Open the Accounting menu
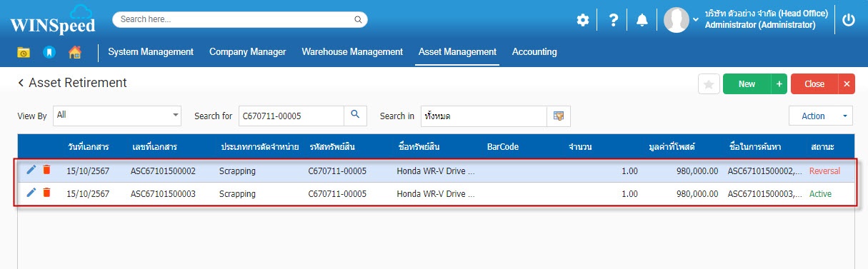The height and width of the screenshot is (269, 868). [534, 52]
